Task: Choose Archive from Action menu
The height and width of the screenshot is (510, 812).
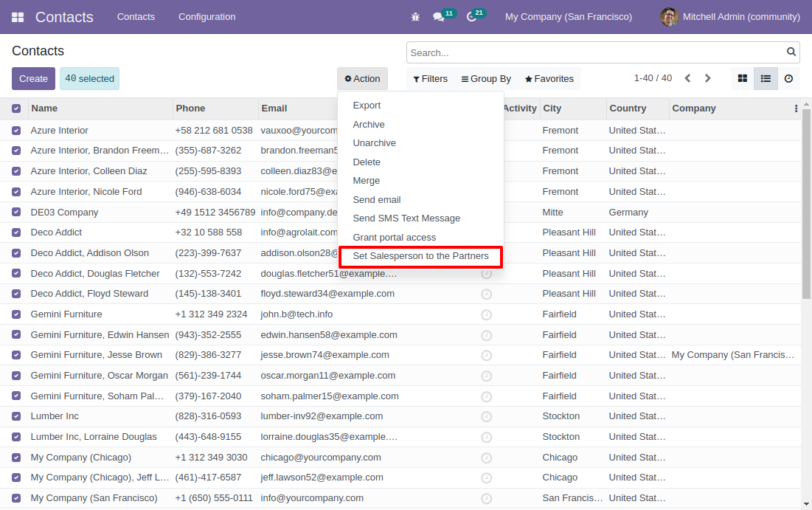Action: (x=369, y=125)
